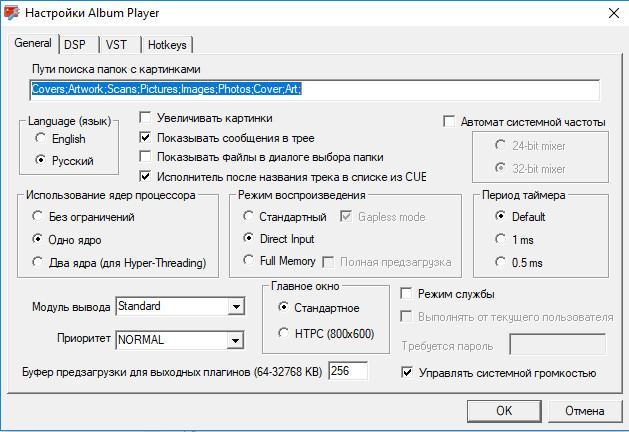This screenshot has width=629, height=432.
Task: Click the preload buffer size field showing 256
Action: point(348,371)
